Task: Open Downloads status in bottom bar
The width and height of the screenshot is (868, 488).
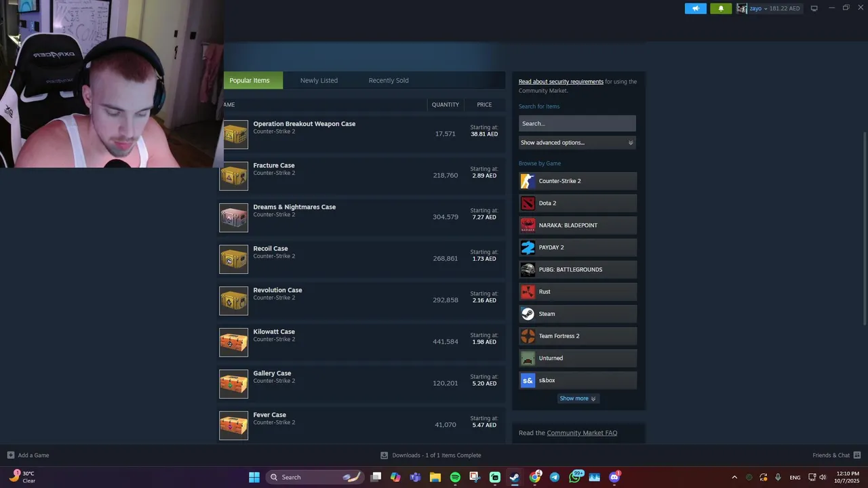Action: (431, 455)
